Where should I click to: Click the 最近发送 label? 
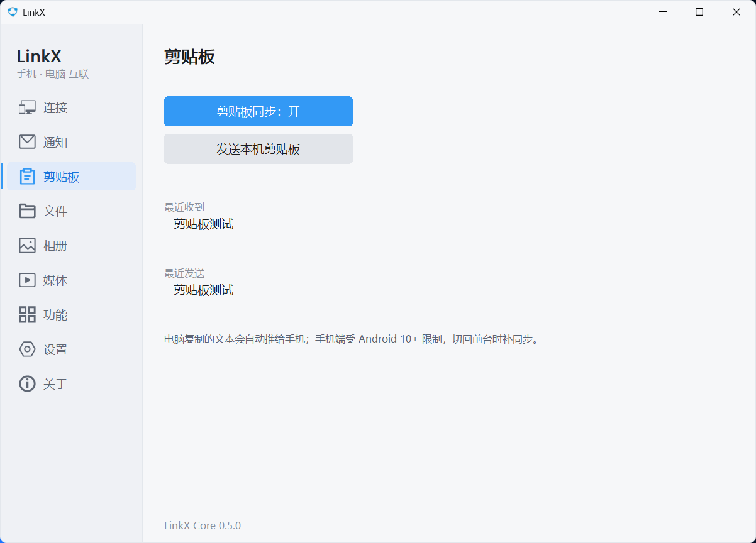pyautogui.click(x=184, y=273)
